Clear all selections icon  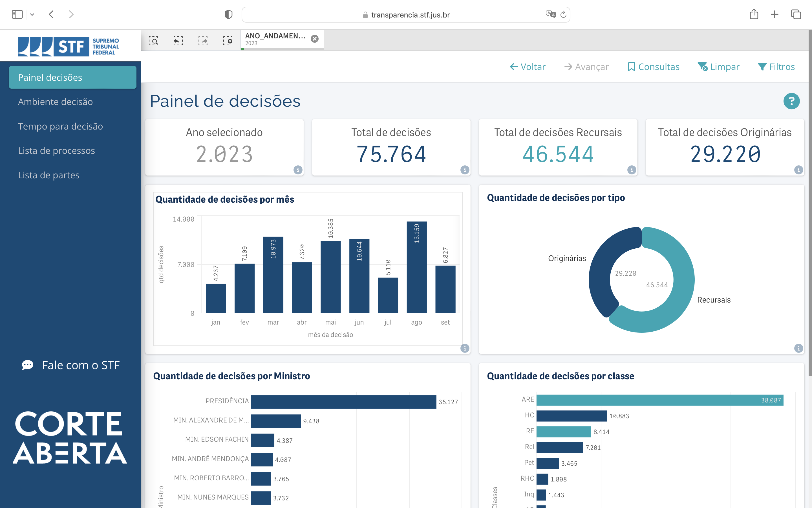click(x=228, y=41)
